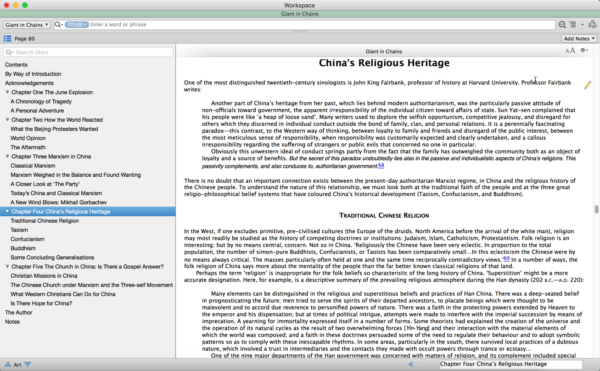Open Some Concluding Generalisations
600x371 pixels.
click(x=52, y=257)
